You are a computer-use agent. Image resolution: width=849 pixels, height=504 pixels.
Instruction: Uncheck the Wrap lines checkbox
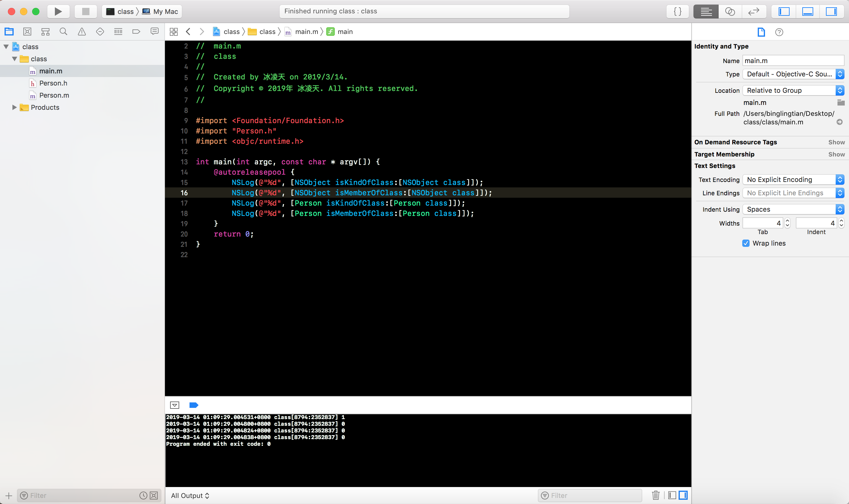(746, 243)
